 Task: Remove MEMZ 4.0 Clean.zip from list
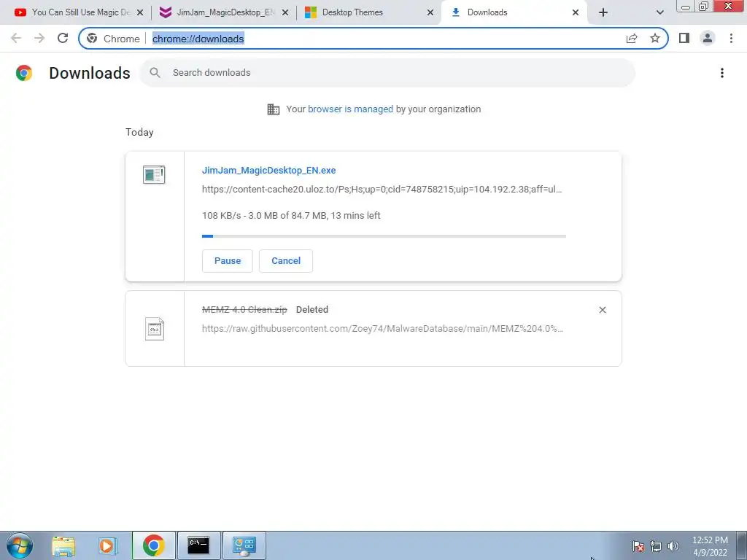[x=602, y=310]
